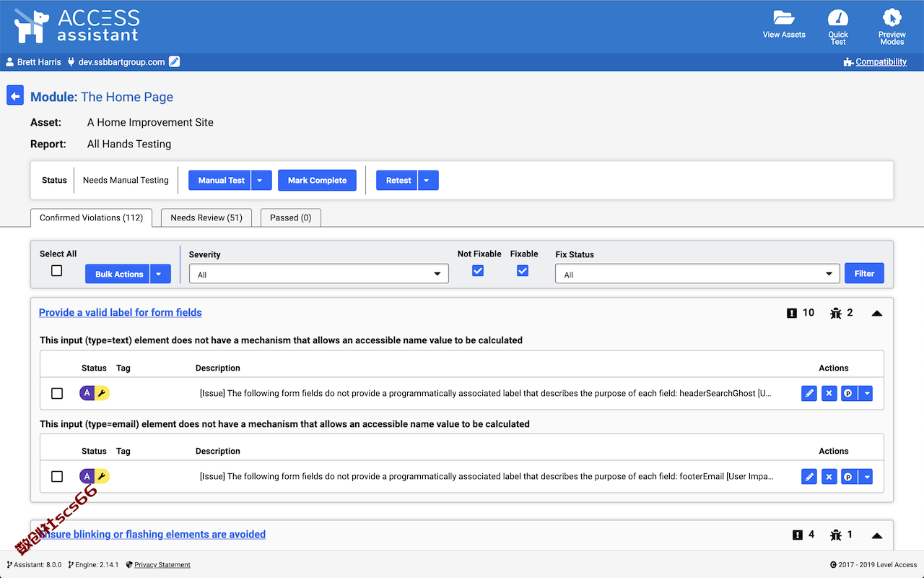Viewport: 924px width, 578px height.
Task: Open the blinking or flashing elements link
Action: coord(152,535)
